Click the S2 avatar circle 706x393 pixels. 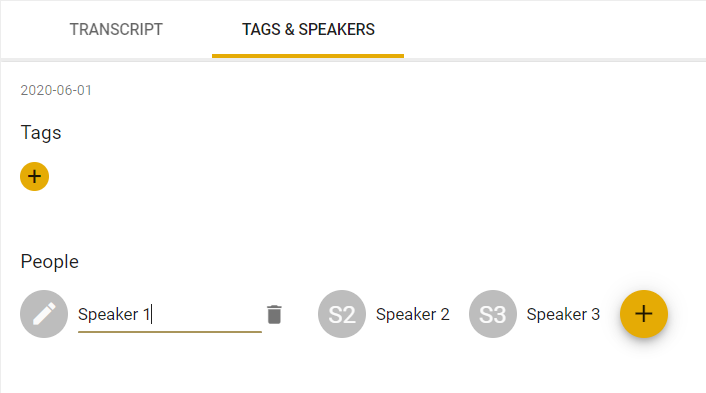[x=342, y=314]
